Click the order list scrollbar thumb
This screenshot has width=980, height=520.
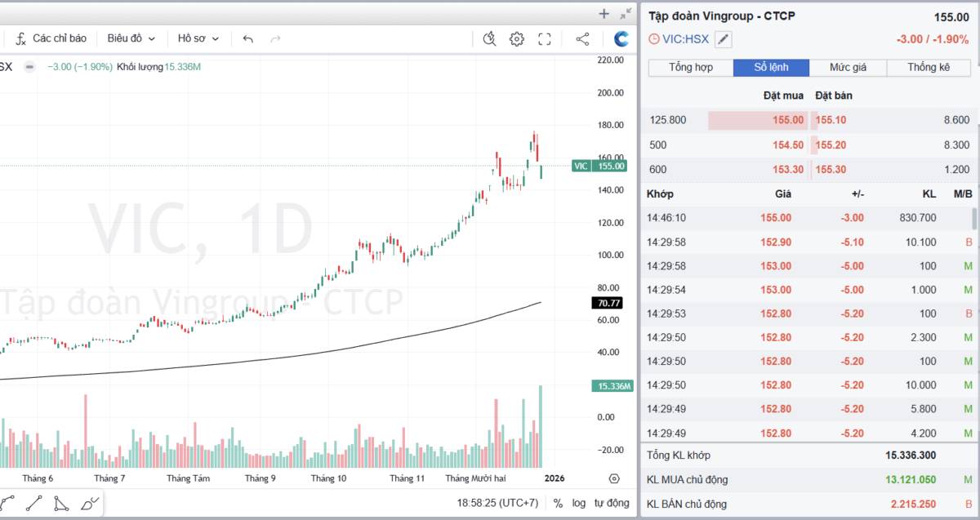click(x=973, y=218)
